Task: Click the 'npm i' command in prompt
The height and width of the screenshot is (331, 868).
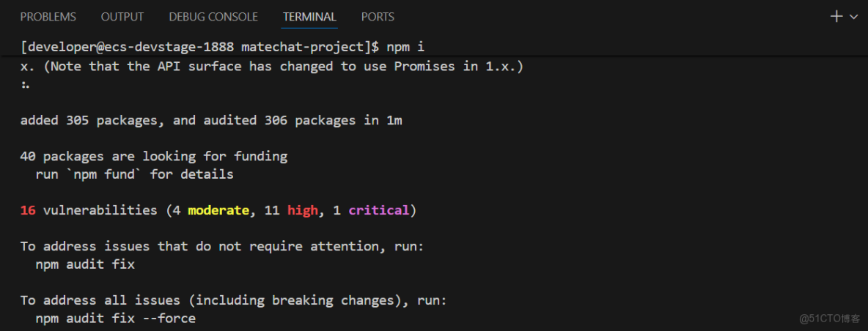Action: coord(405,47)
